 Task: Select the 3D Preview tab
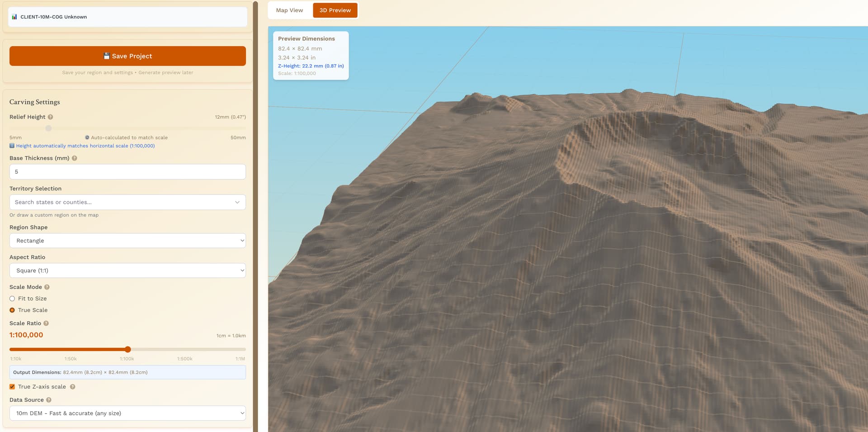pyautogui.click(x=335, y=10)
